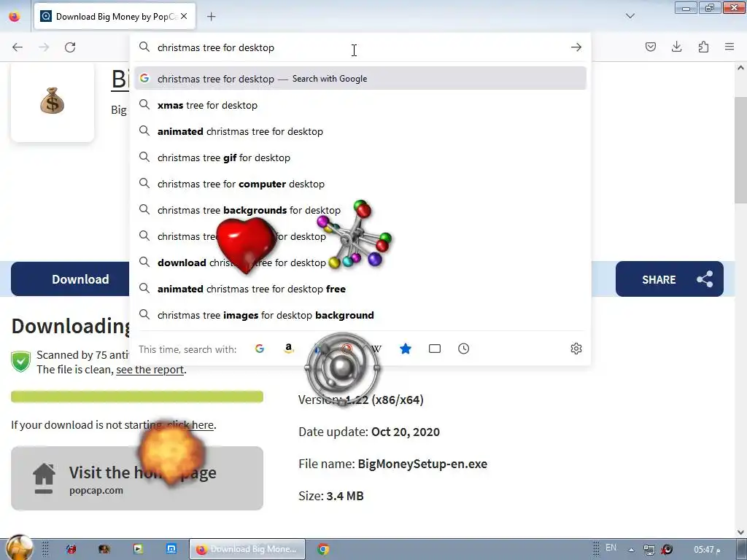Open the 'Visit the home page' popcap.com card
The width and height of the screenshot is (747, 560).
point(136,478)
